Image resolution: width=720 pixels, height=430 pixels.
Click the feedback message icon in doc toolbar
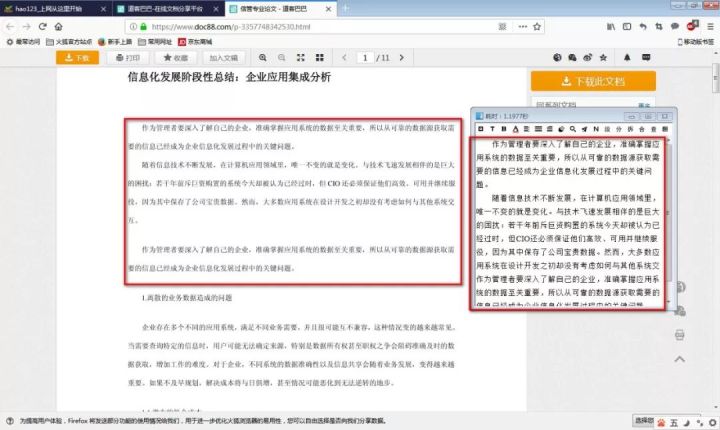coord(646,57)
